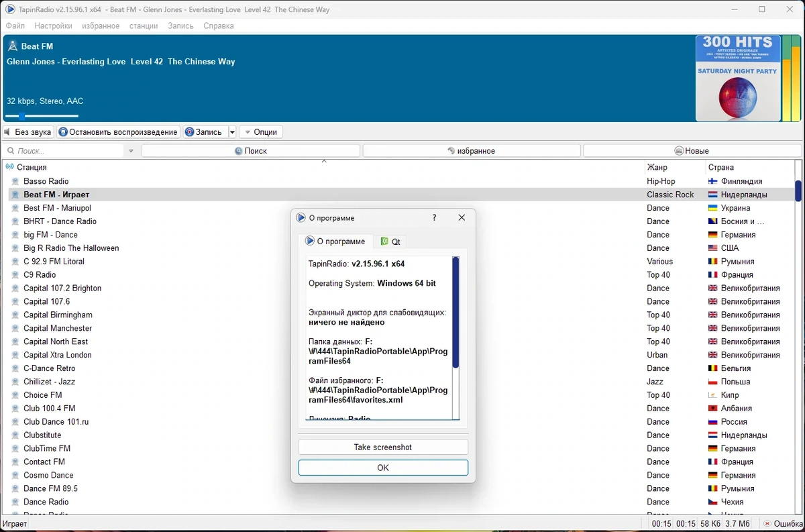This screenshot has width=805, height=532.
Task: Expand the Запись dropdown arrow
Action: 232,132
